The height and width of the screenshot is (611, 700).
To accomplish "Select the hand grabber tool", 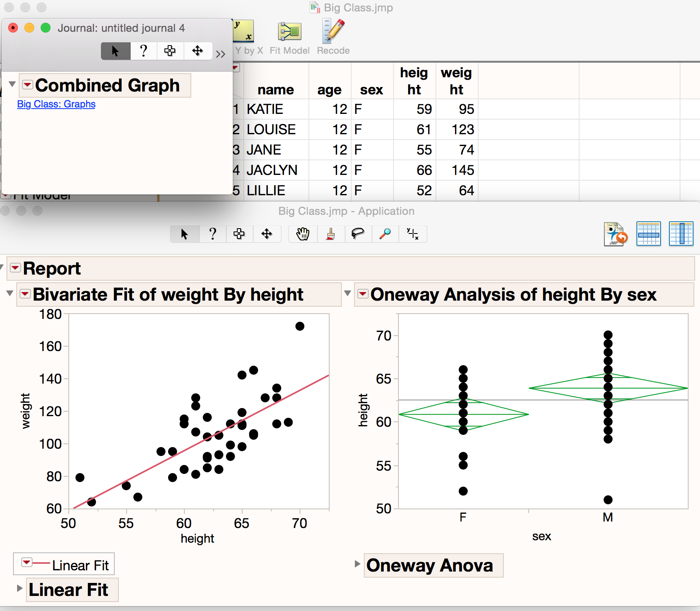I will pos(302,234).
